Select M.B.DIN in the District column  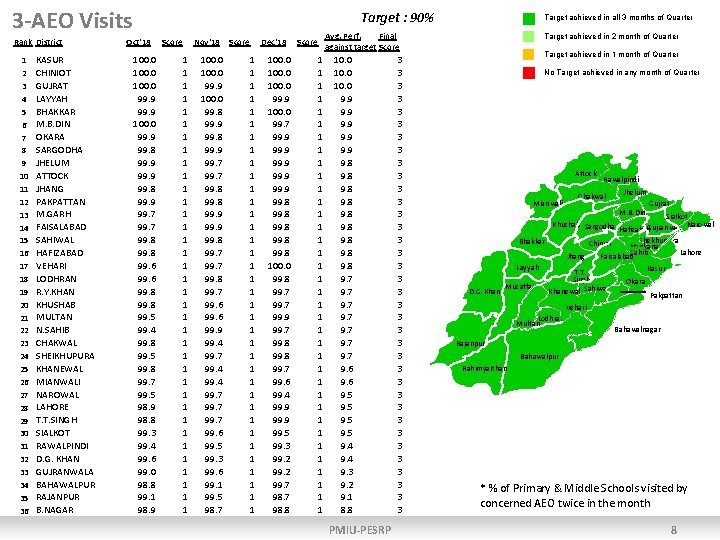tap(53, 124)
